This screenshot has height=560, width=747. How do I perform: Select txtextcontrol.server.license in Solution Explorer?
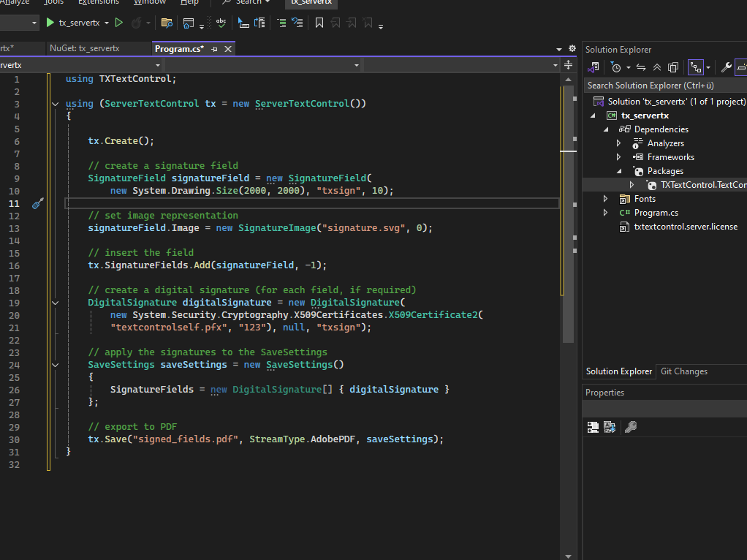[685, 227]
